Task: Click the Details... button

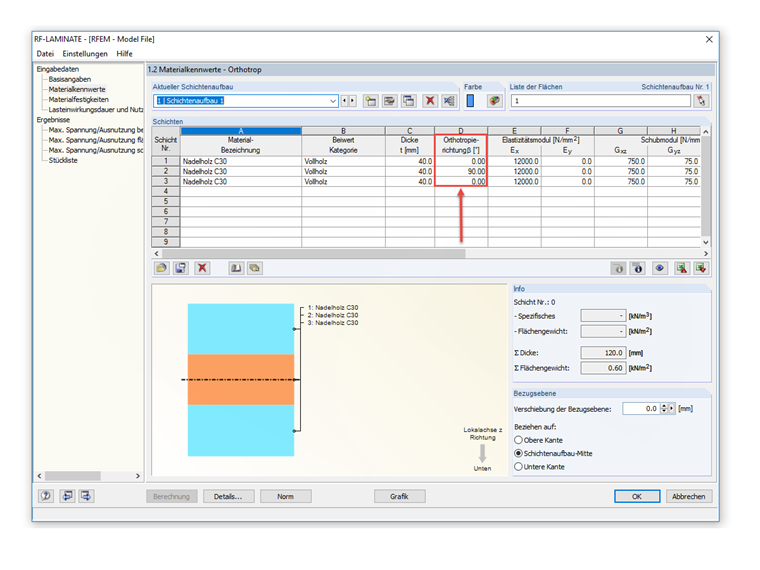Action: click(228, 496)
